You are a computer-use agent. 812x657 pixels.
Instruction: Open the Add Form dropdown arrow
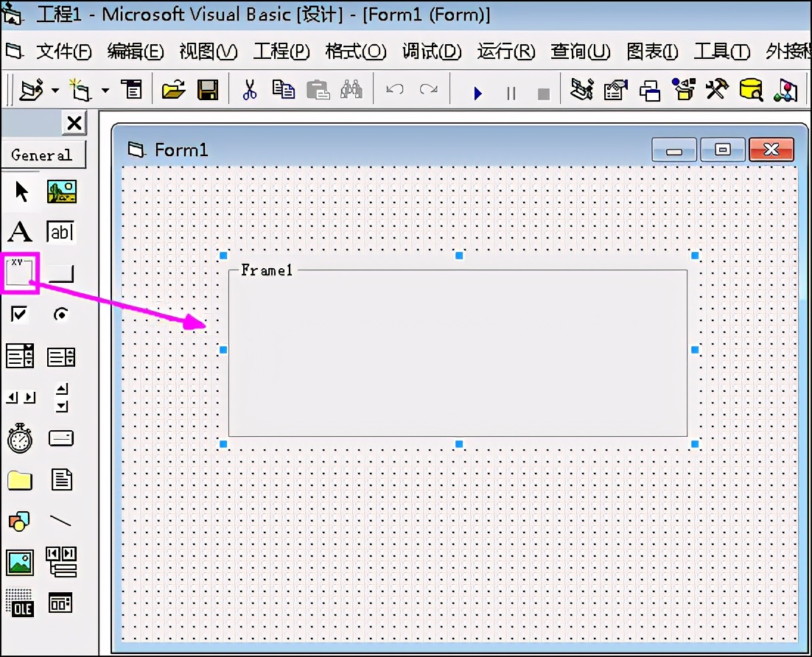click(105, 90)
